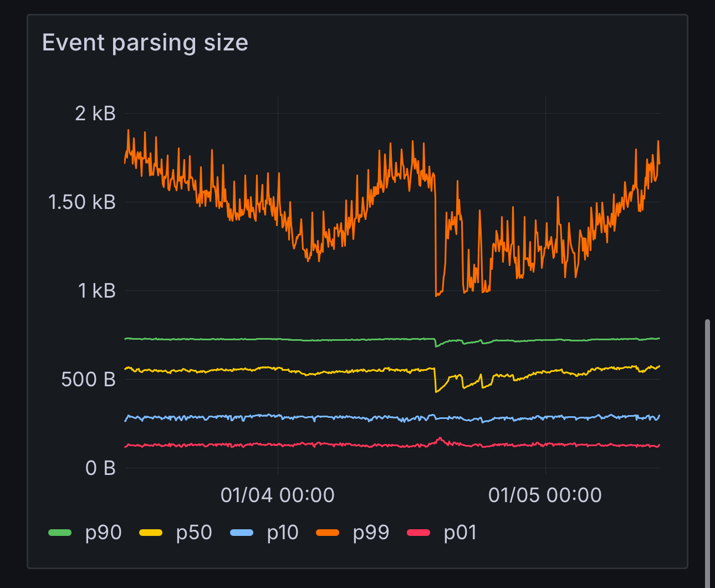Click the 2 kB y-axis label
This screenshot has height=588, width=715.
pos(95,114)
